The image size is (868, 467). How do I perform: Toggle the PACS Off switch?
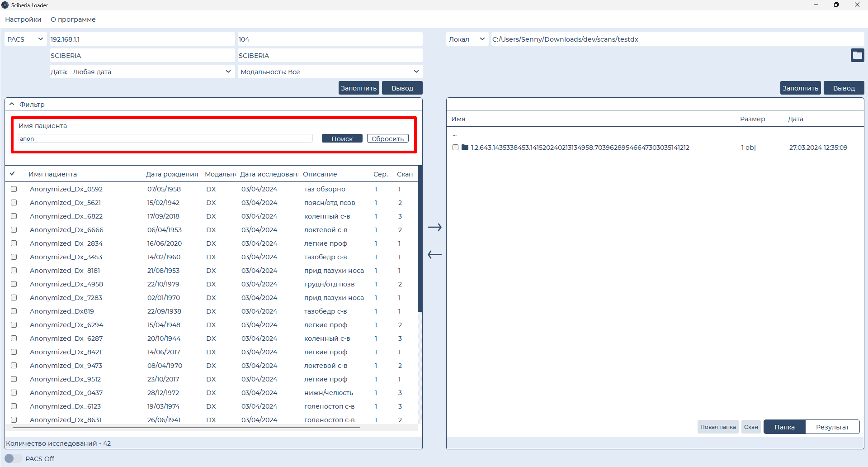pyautogui.click(x=13, y=458)
